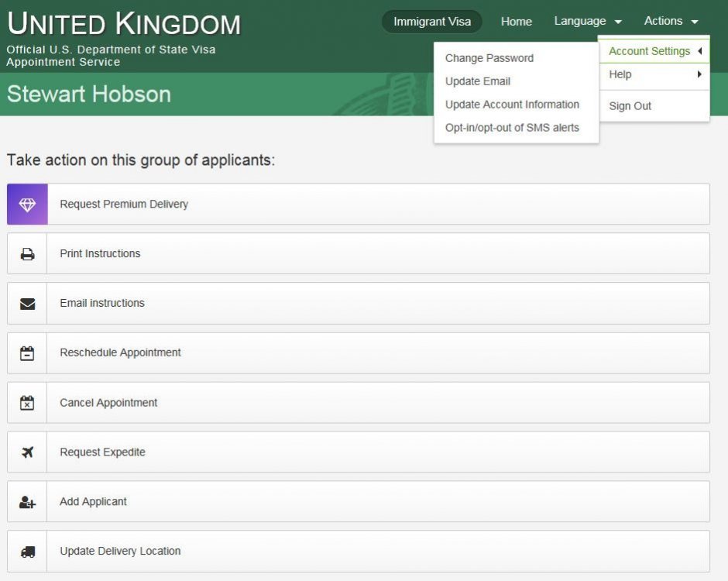728x581 pixels.
Task: Expand the Help submenu
Action: click(x=654, y=74)
